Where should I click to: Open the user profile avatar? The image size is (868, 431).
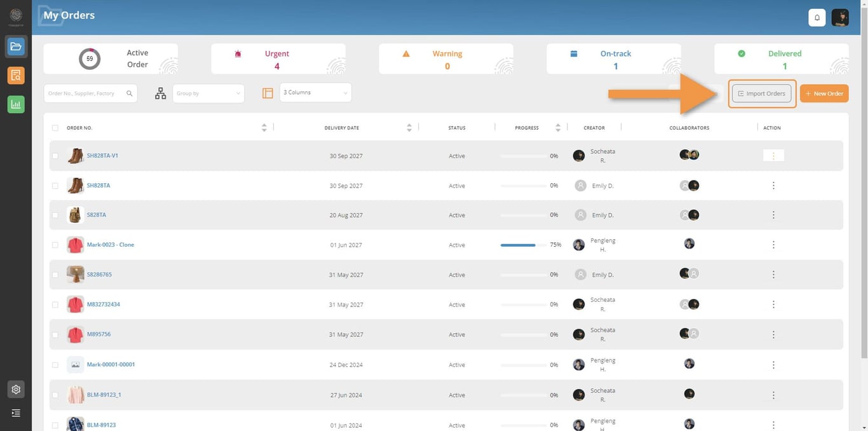pyautogui.click(x=840, y=18)
